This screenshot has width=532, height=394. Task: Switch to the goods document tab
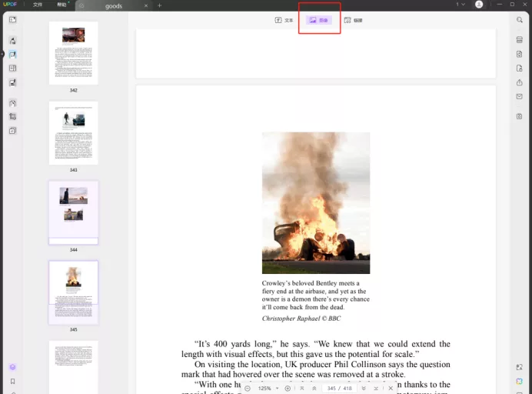pyautogui.click(x=113, y=5)
